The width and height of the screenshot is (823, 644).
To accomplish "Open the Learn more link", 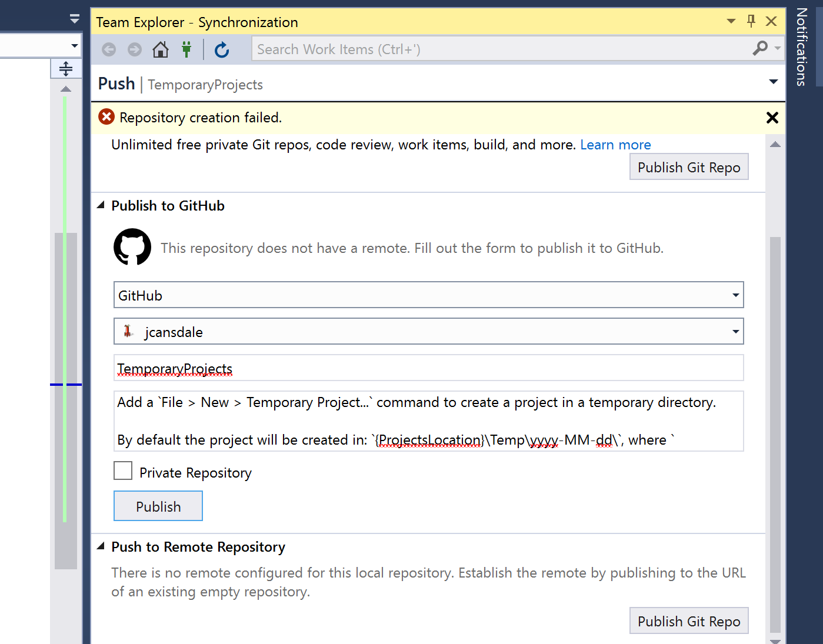I will [615, 145].
